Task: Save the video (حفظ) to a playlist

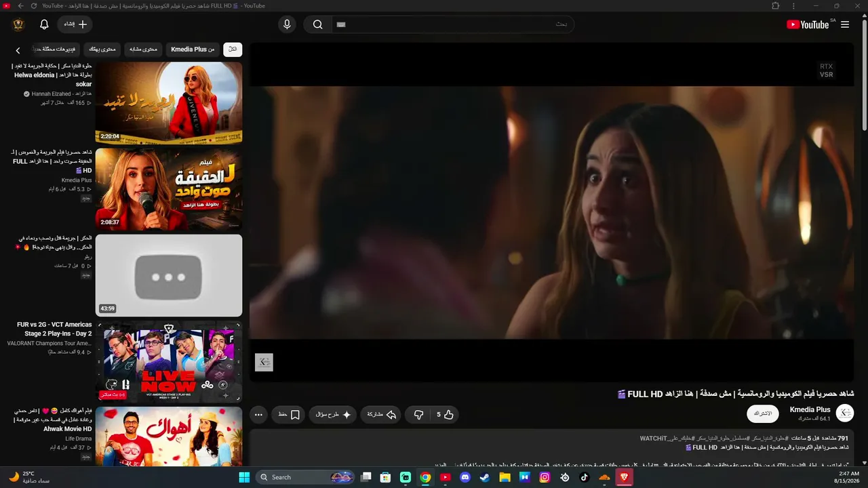Action: point(289,415)
